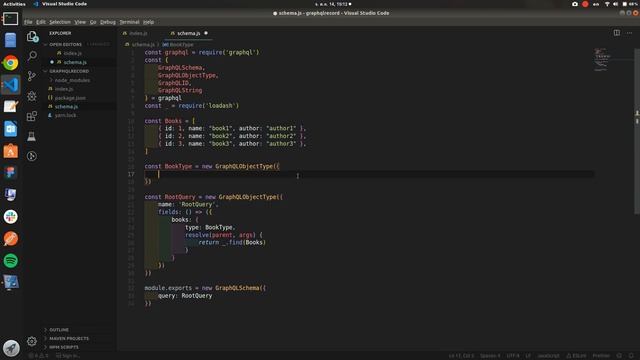Click the code minimap preview
The height and width of the screenshot is (360, 640).
coord(601,60)
